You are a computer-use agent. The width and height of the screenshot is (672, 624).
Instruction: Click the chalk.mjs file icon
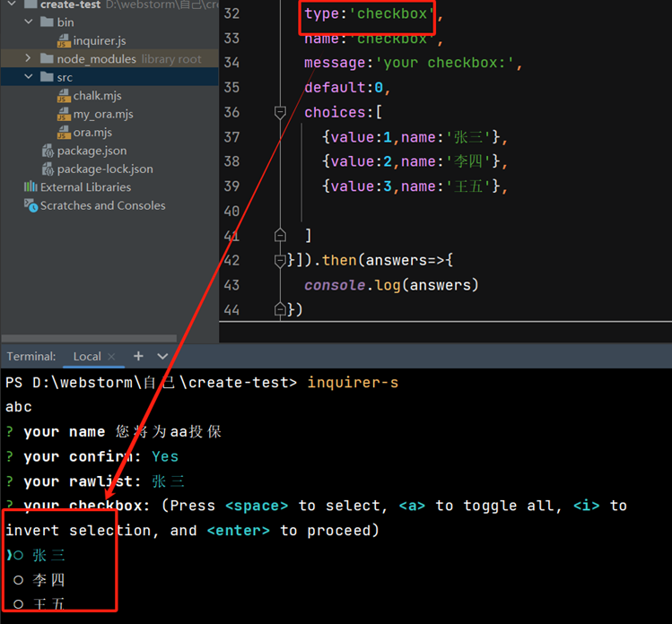[64, 96]
